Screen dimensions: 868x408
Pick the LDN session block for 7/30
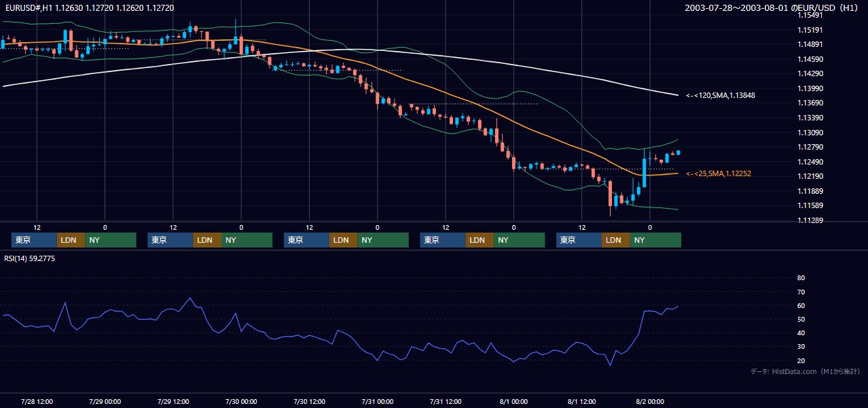[x=343, y=240]
